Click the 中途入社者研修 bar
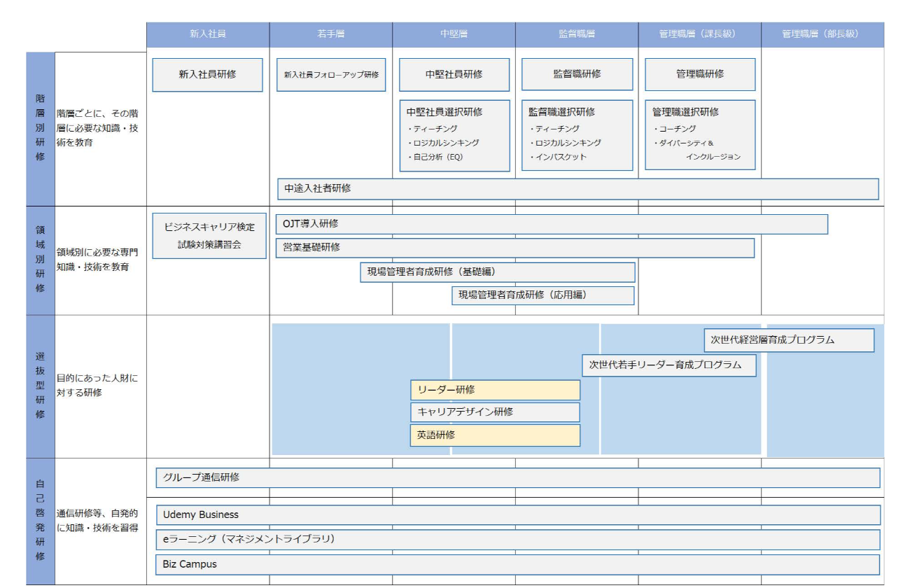Image resolution: width=903 pixels, height=588 pixels. point(577,189)
